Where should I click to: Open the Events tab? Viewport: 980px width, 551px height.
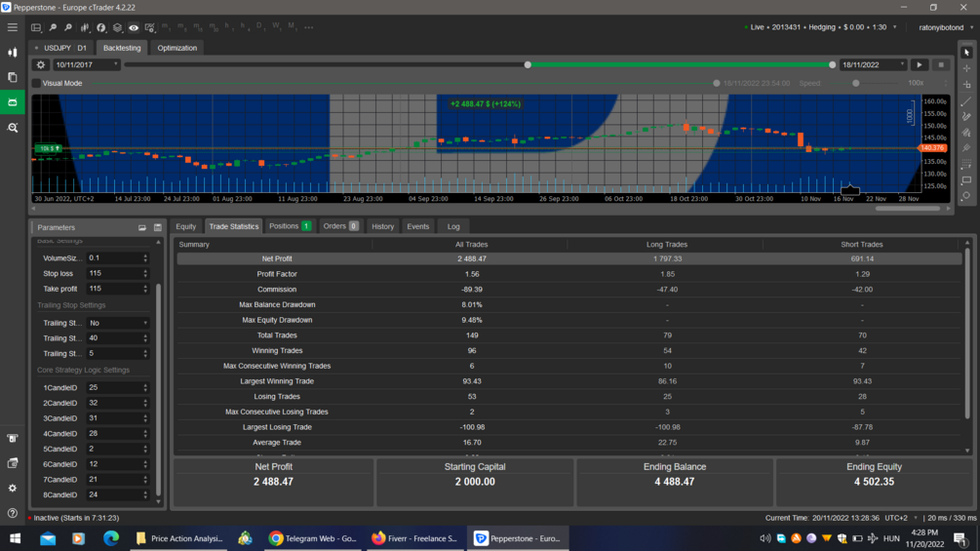(x=417, y=227)
